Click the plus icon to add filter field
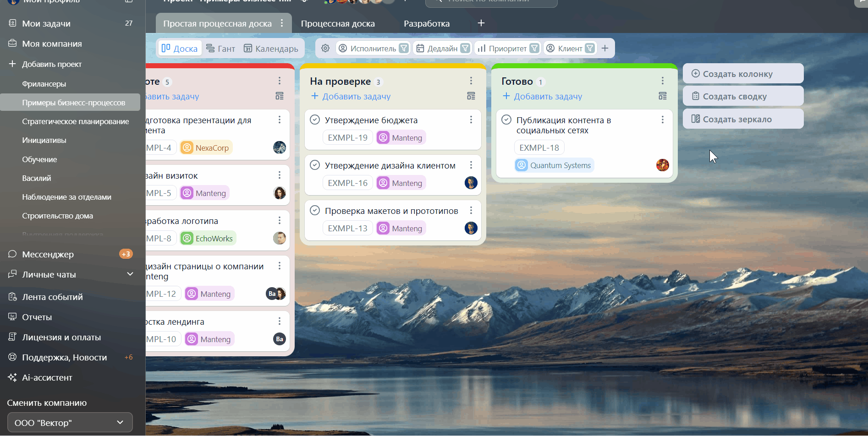This screenshot has width=868, height=436. tap(605, 49)
